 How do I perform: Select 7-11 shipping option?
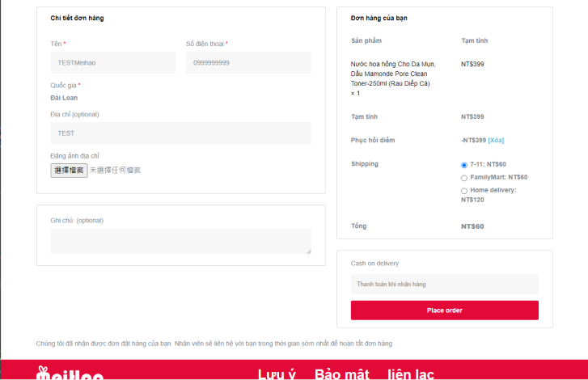coord(464,165)
